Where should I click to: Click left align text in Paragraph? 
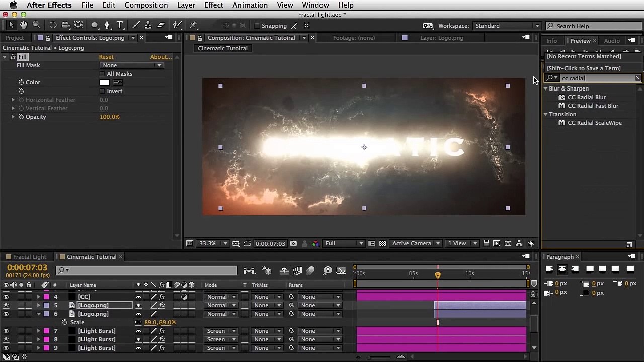pyautogui.click(x=549, y=270)
